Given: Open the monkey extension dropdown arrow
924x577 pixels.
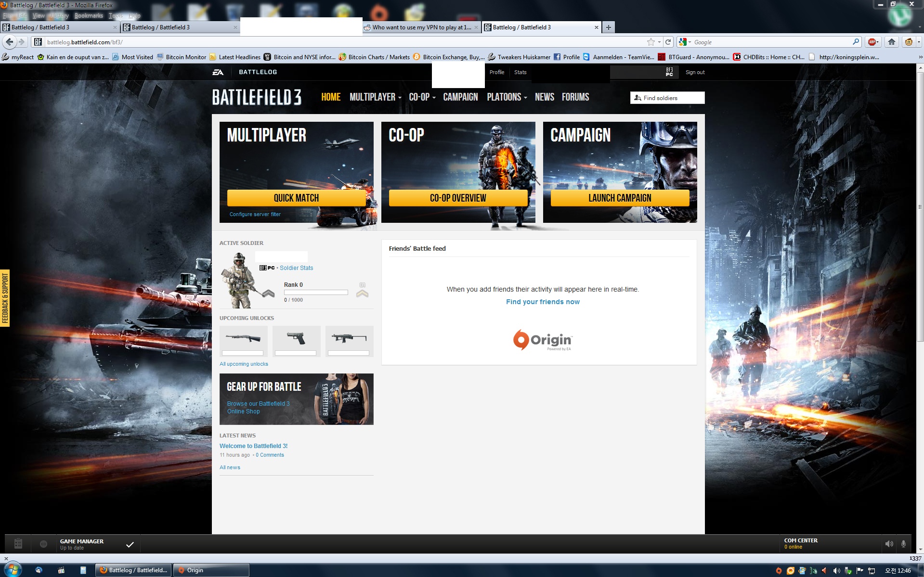Looking at the screenshot, I should (x=919, y=42).
